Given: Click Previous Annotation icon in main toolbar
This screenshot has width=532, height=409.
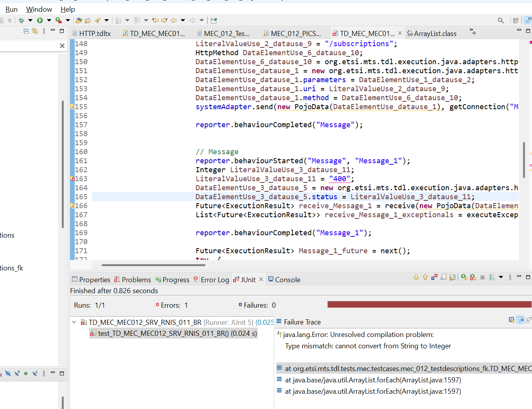Looking at the screenshot, I should point(137,20).
